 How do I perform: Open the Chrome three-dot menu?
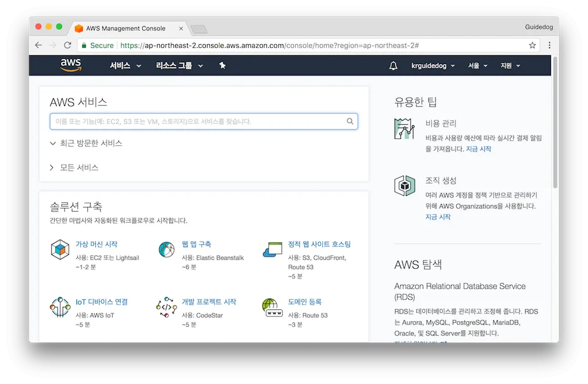(x=549, y=45)
